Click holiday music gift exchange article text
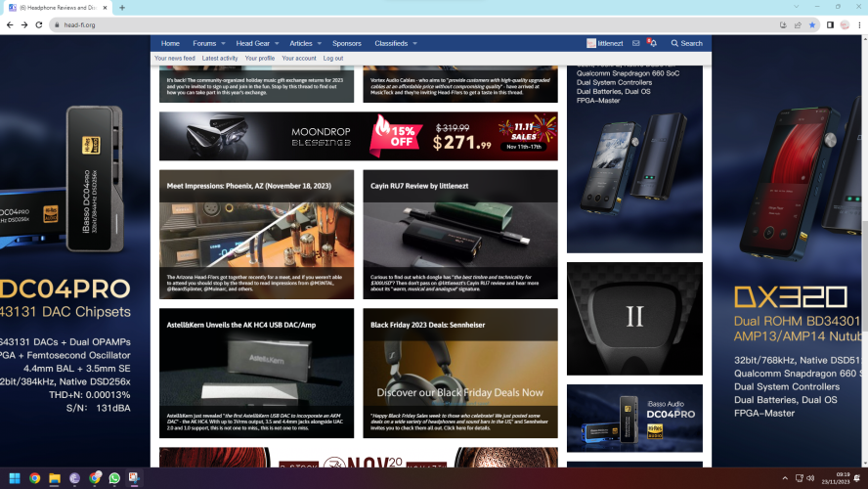This screenshot has height=489, width=868. 256,86
